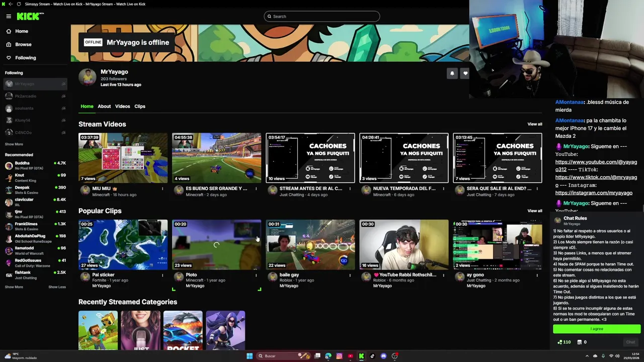644x362 pixels.
Task: Play the Ploto Minecraft clip
Action: click(216, 245)
